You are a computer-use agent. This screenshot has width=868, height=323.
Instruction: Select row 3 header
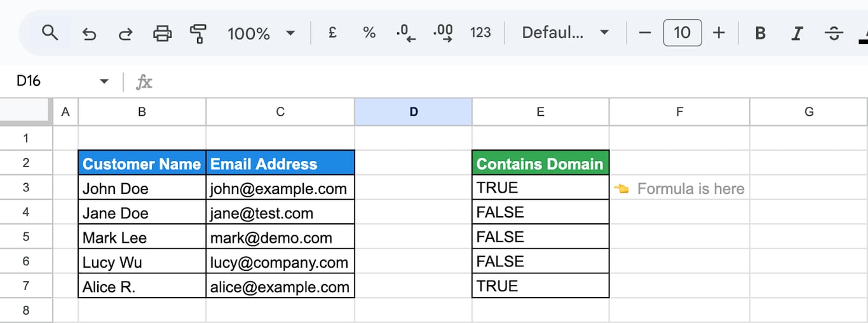point(26,188)
